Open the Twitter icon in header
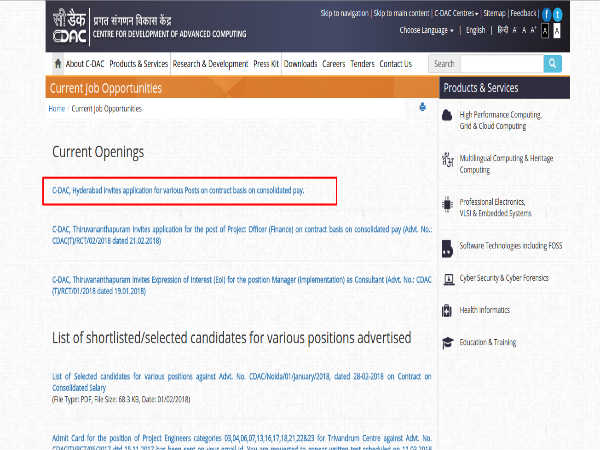This screenshot has width=600, height=450. click(558, 15)
